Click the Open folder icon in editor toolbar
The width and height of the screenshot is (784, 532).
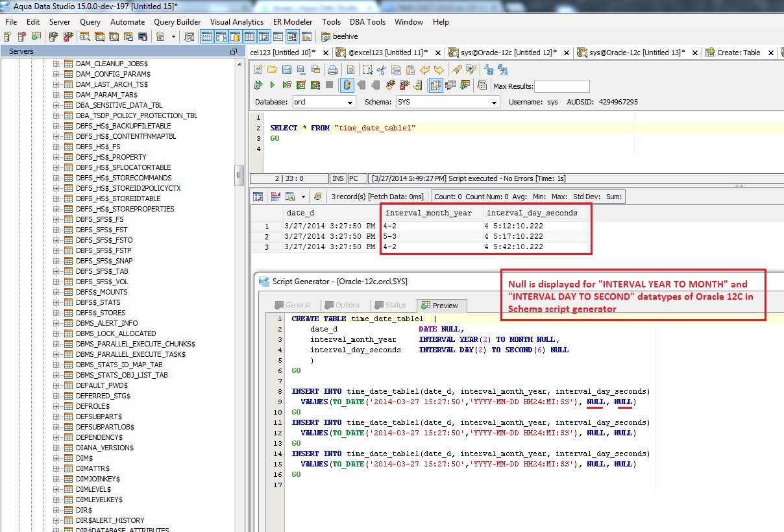click(272, 70)
